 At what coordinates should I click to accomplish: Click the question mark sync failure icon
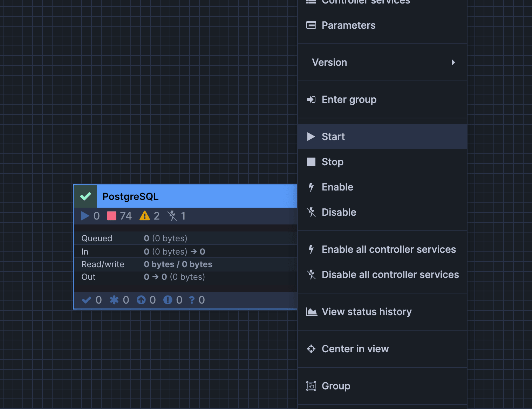click(x=192, y=300)
